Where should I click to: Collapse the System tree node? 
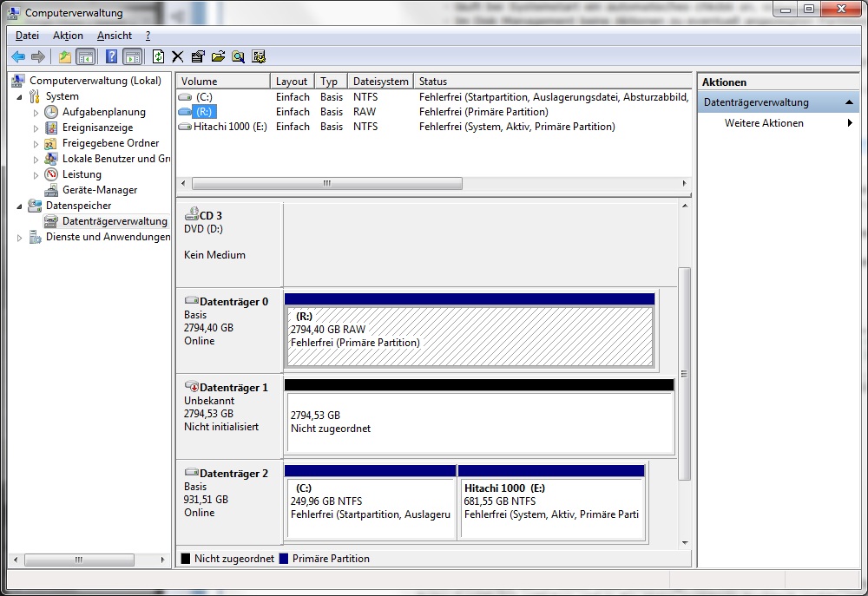click(20, 97)
